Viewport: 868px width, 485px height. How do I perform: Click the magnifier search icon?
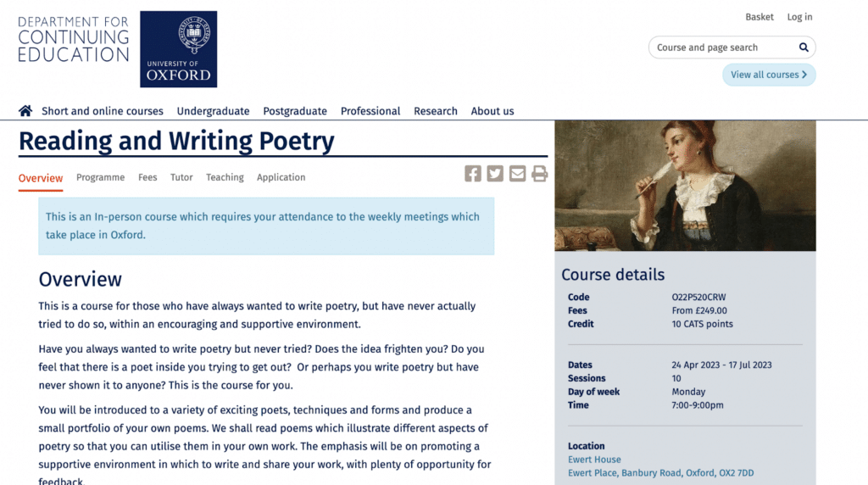[804, 47]
